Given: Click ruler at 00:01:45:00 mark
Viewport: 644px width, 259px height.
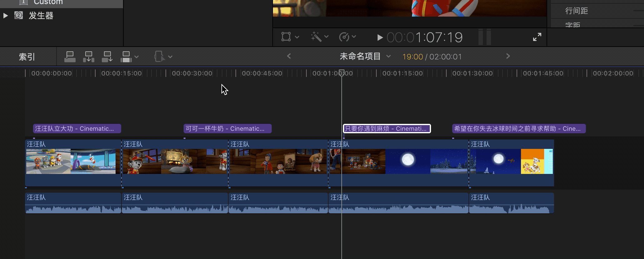Looking at the screenshot, I should (x=543, y=73).
